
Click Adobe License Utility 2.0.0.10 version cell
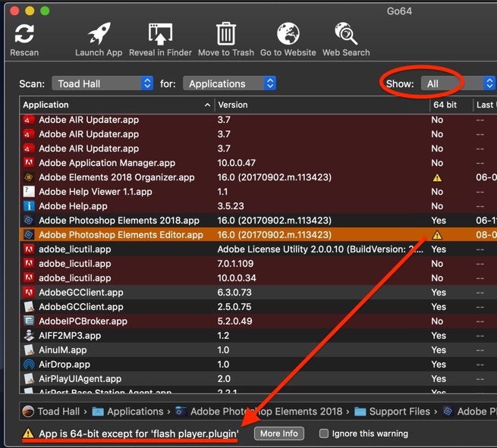(320, 249)
